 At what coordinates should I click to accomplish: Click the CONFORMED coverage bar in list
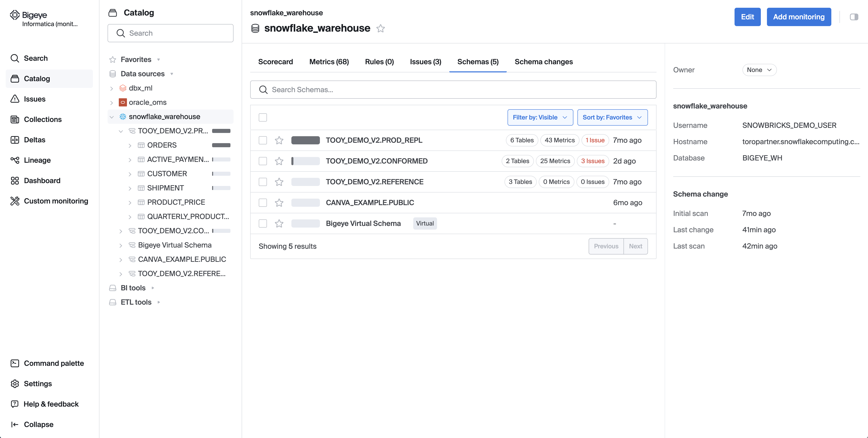pyautogui.click(x=305, y=161)
